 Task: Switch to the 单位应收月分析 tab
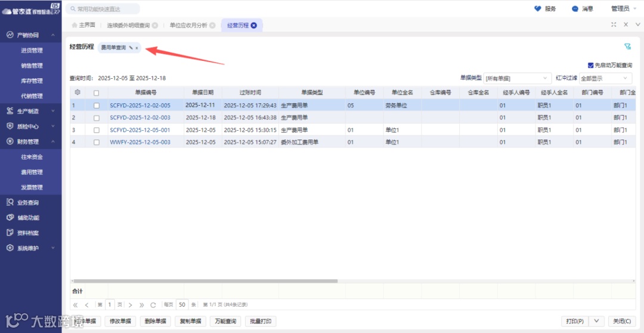188,25
